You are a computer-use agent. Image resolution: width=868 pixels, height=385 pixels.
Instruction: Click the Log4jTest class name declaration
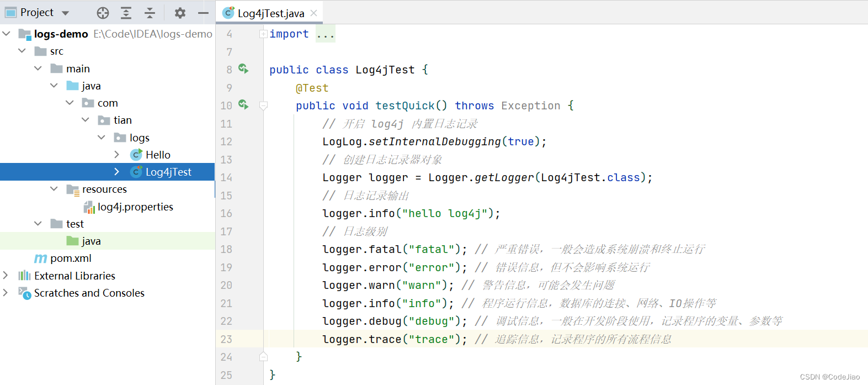coord(385,70)
